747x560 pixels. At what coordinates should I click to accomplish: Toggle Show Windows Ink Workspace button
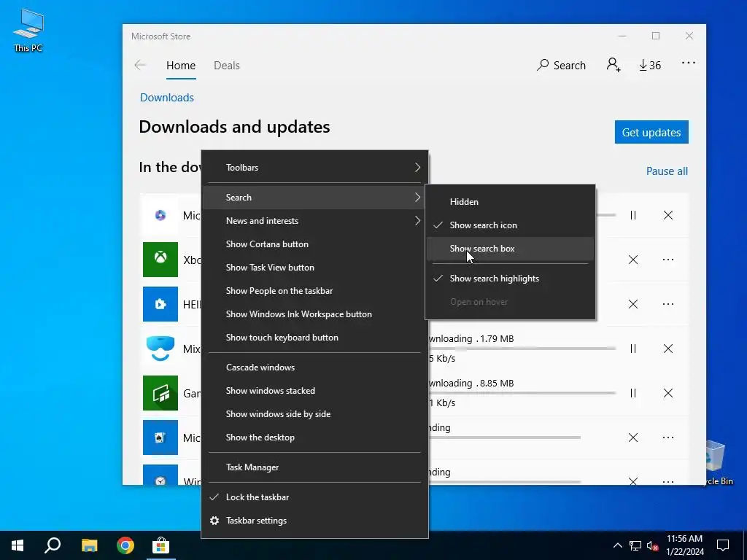point(315,314)
